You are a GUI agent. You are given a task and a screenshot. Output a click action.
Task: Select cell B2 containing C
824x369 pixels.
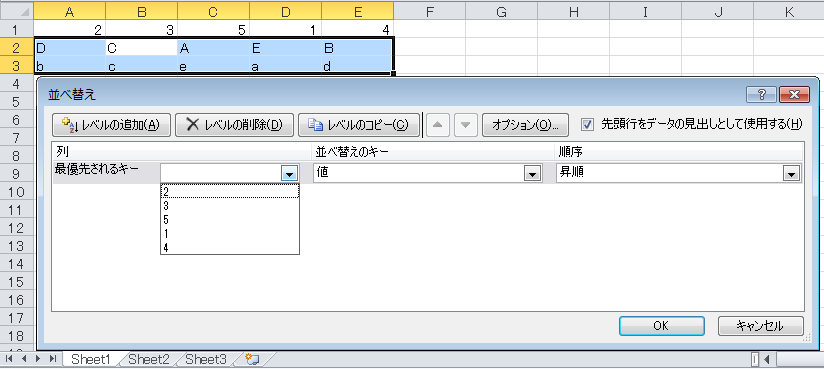pos(141,48)
